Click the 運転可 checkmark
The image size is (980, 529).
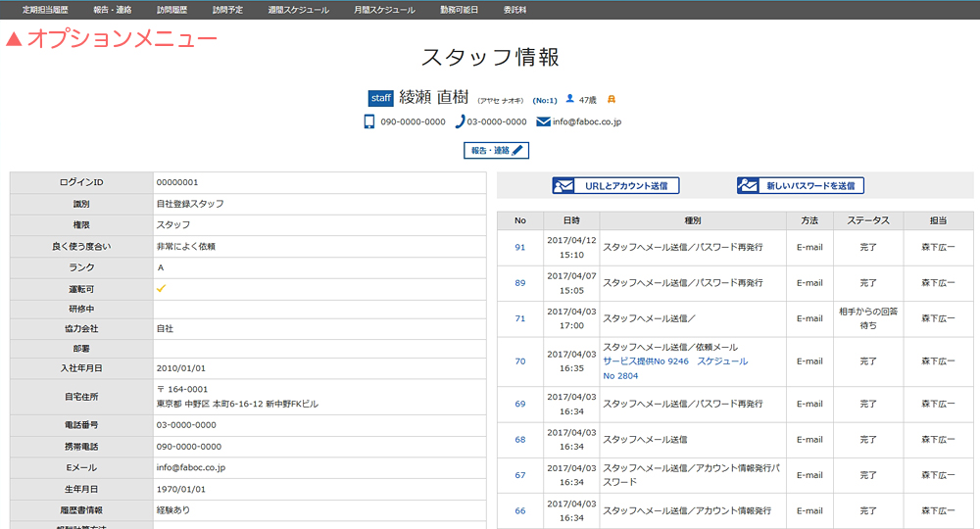coord(162,289)
